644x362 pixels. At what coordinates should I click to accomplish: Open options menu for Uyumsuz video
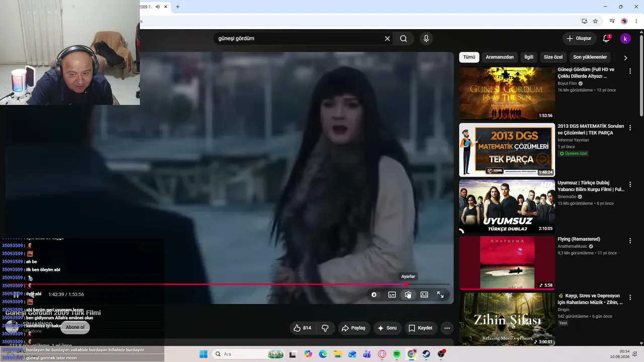pos(630,185)
